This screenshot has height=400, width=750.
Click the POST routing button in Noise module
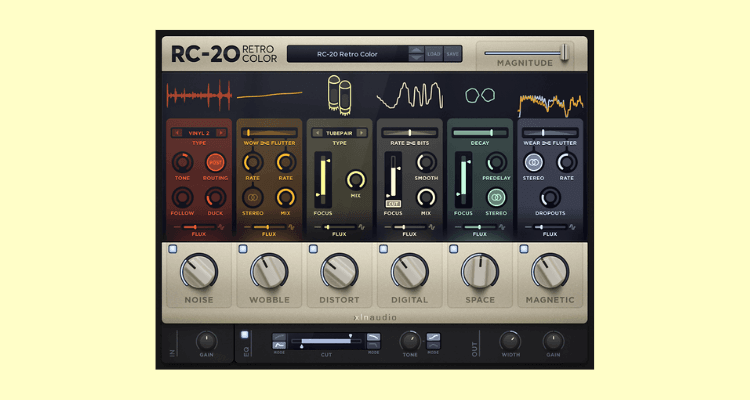coord(215,161)
